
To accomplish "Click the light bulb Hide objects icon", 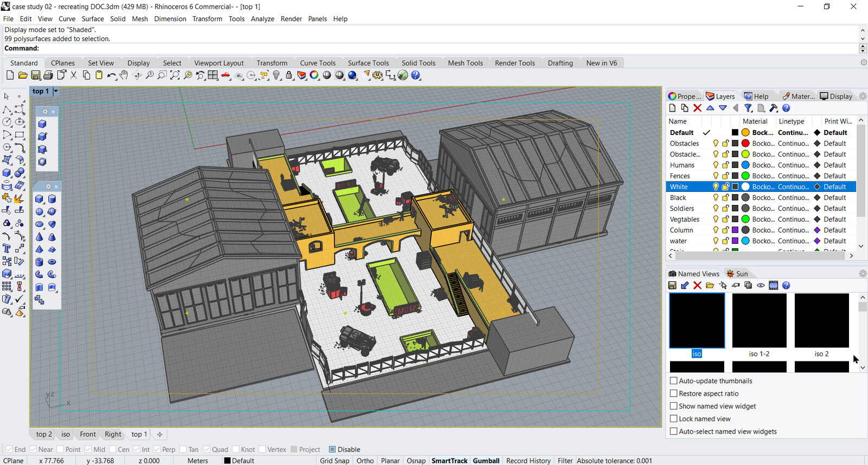I will (277, 75).
